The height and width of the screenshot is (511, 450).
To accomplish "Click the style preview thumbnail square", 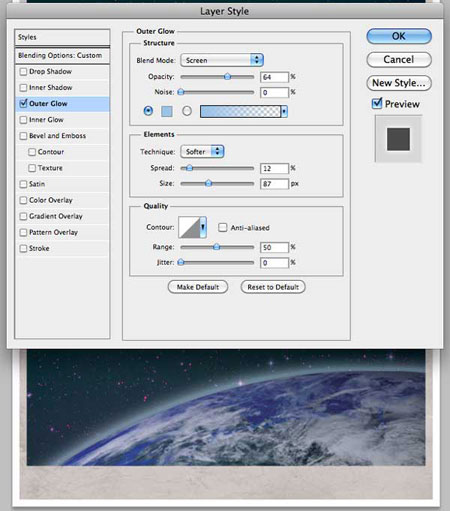I will [x=398, y=139].
